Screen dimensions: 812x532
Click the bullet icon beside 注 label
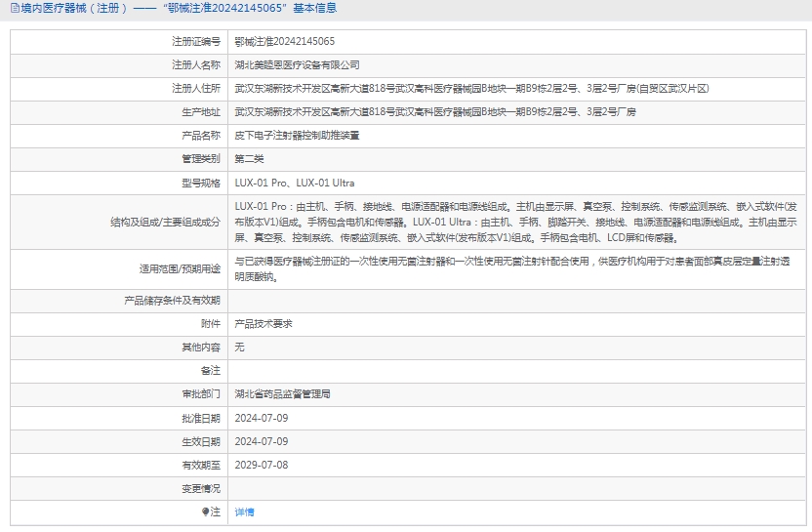pos(205,511)
